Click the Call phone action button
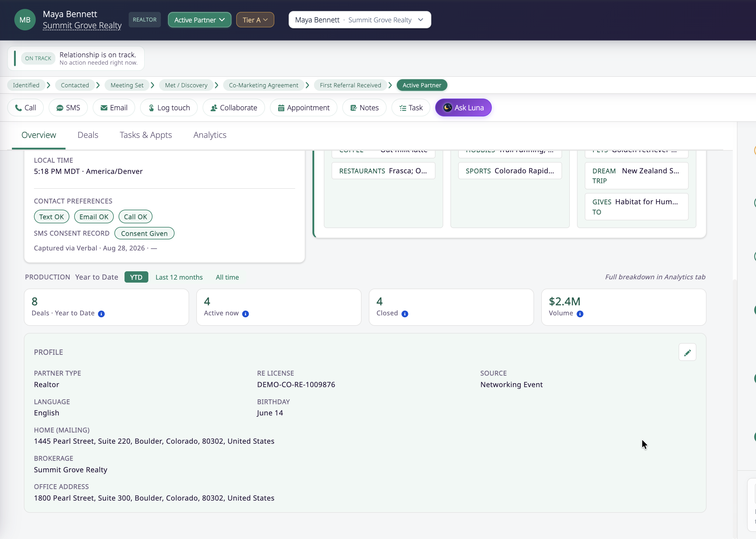This screenshot has height=539, width=756. 26,108
